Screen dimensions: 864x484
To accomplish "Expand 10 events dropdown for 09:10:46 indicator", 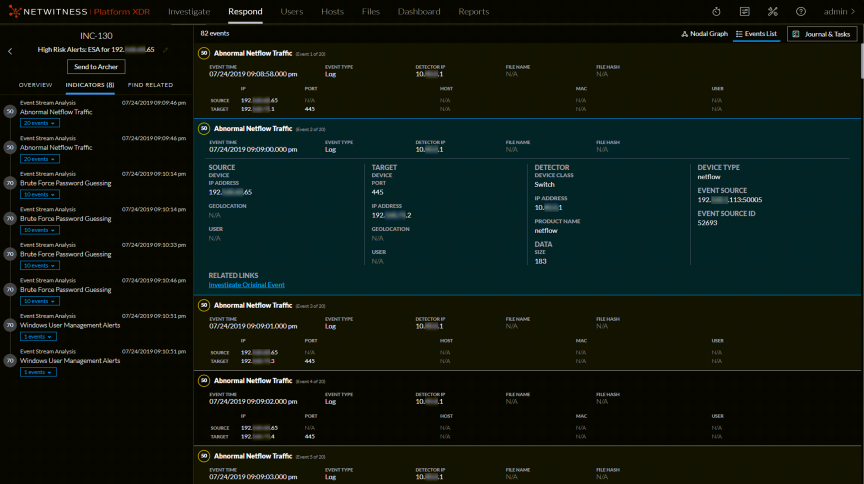I will point(40,301).
